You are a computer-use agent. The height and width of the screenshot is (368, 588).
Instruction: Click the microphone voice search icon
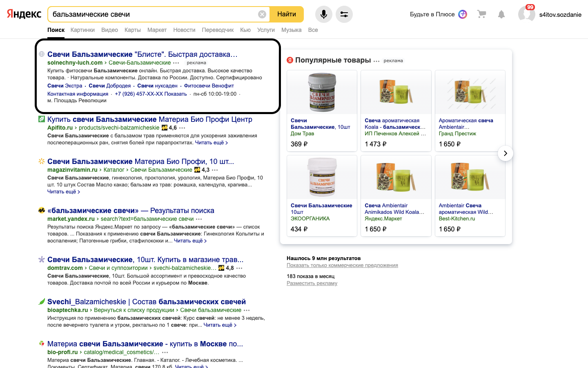[x=323, y=14]
